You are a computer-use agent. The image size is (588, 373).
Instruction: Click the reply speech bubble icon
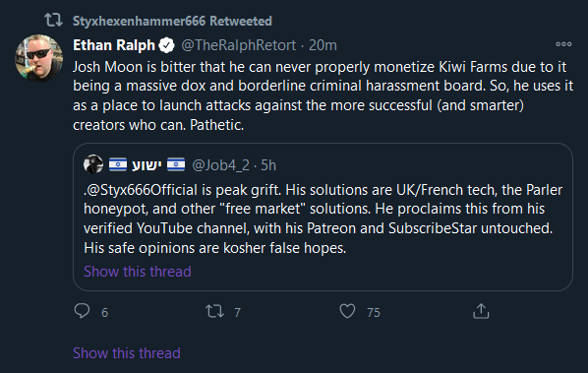[x=82, y=311]
